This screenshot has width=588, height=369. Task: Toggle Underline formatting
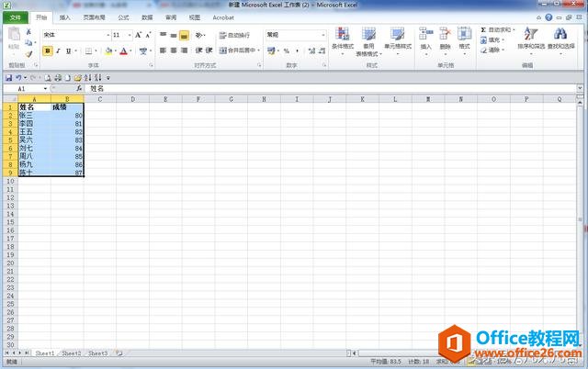68,50
